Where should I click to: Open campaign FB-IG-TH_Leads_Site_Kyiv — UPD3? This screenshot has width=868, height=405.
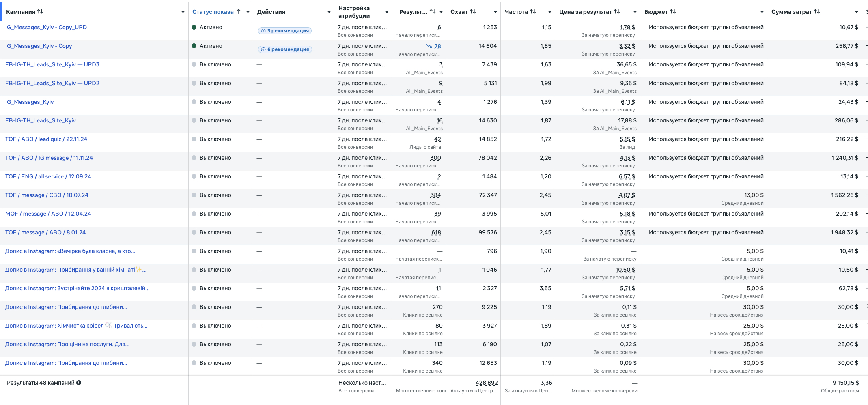[52, 64]
